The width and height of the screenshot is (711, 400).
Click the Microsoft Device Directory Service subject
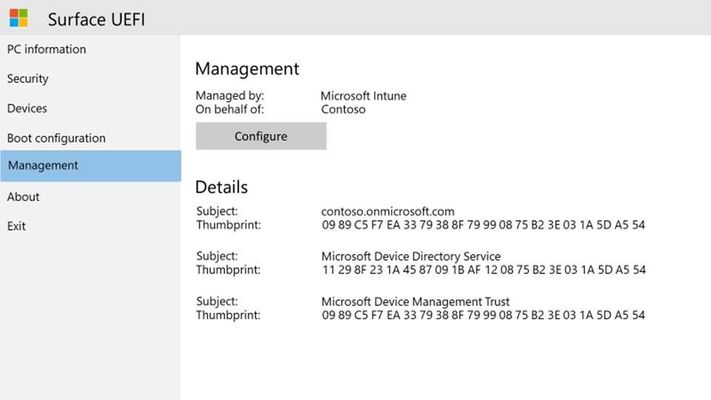411,256
